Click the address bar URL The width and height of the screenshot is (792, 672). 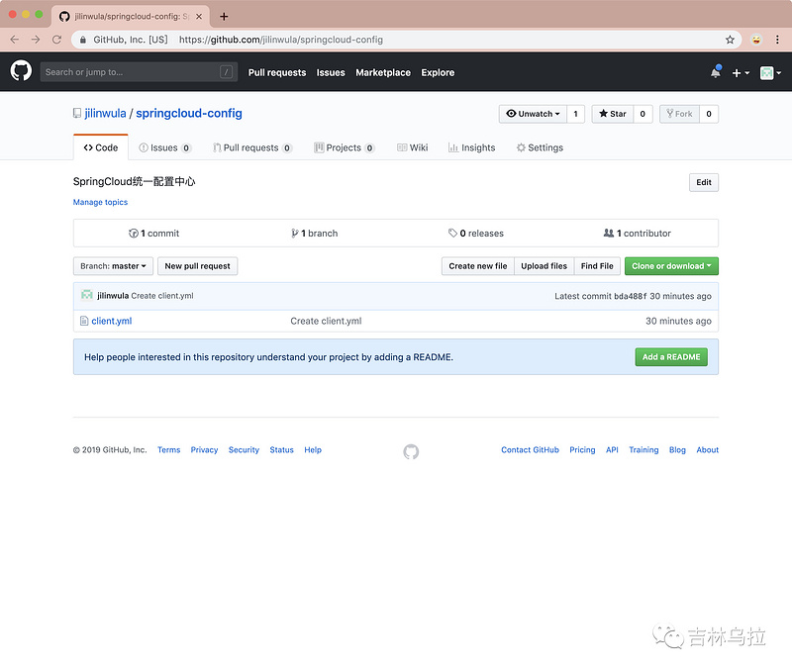[281, 40]
